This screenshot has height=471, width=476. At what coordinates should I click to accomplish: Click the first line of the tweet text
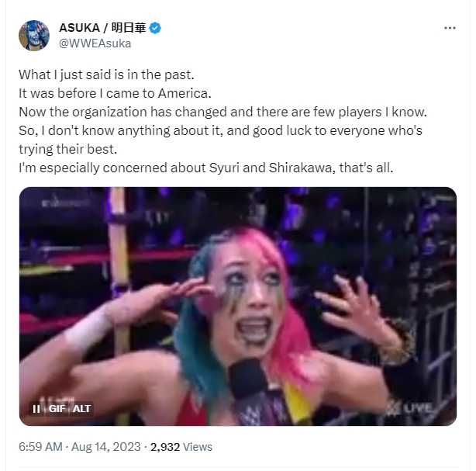pos(106,74)
